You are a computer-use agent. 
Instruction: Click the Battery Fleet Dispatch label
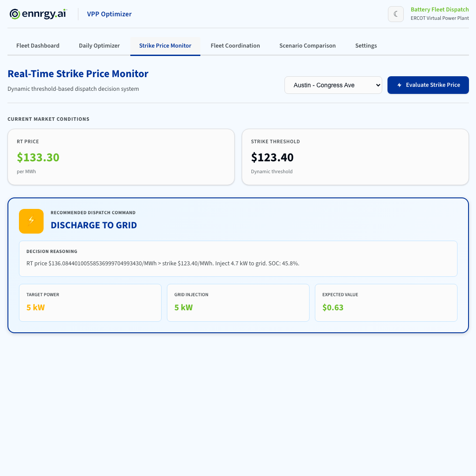point(439,10)
